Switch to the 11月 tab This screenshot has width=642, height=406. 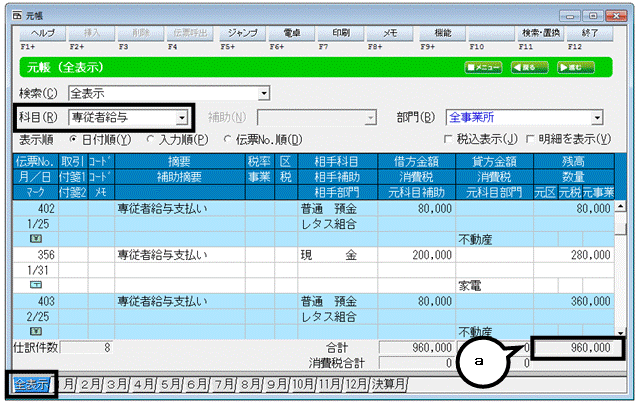pos(330,384)
